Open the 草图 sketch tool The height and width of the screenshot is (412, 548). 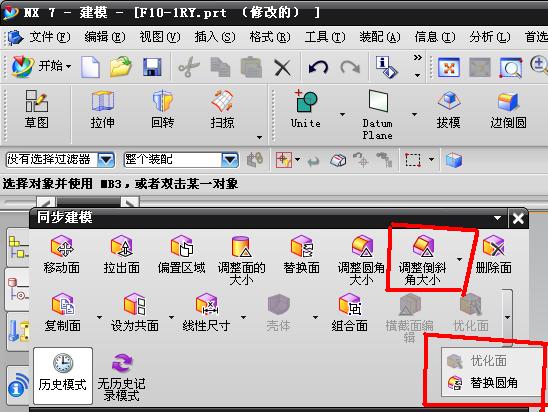click(x=37, y=109)
